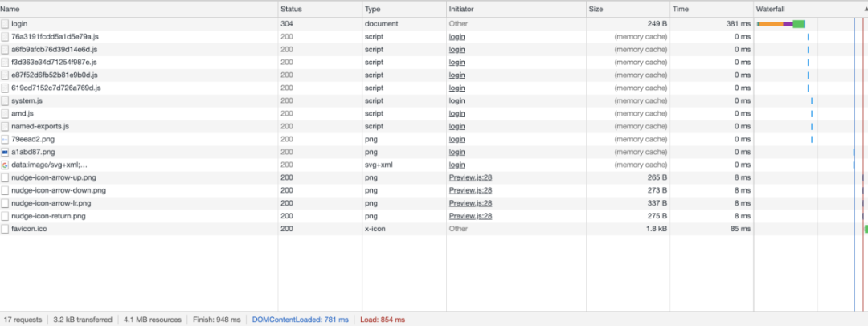Click the file icon beside favicon.ico
The width and height of the screenshot is (868, 326).
coord(5,229)
